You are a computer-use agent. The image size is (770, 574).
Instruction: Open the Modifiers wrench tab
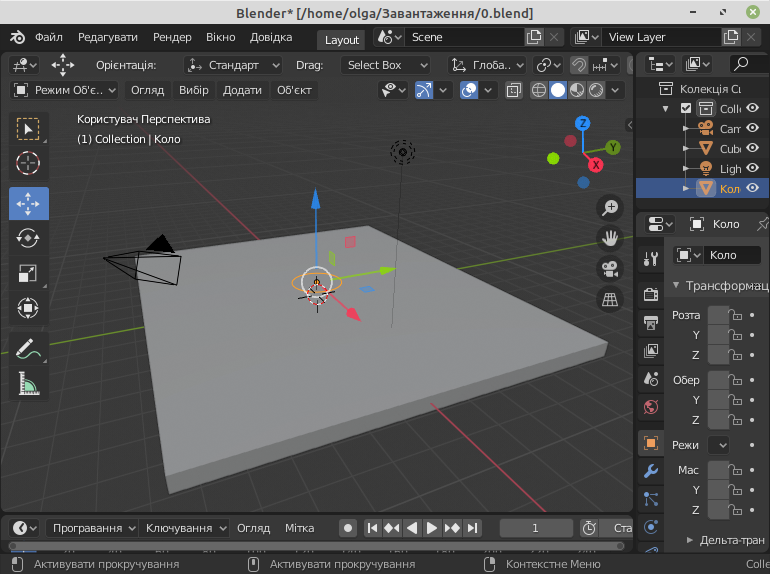tap(651, 471)
